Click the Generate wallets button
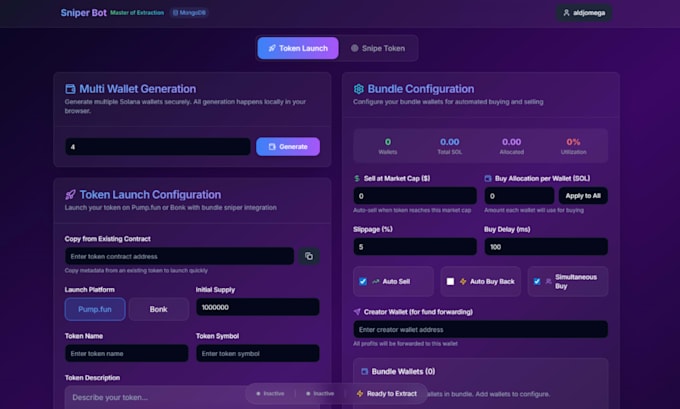680x409 pixels. coord(288,147)
